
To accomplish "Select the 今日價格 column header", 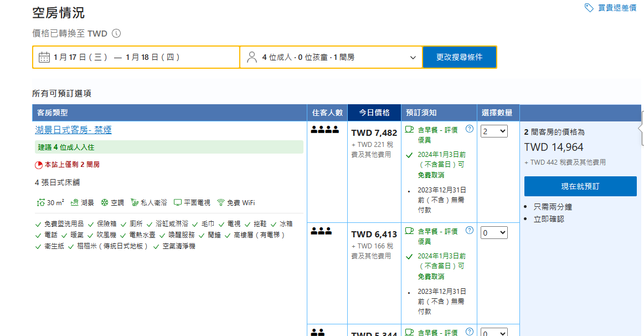I will (374, 113).
